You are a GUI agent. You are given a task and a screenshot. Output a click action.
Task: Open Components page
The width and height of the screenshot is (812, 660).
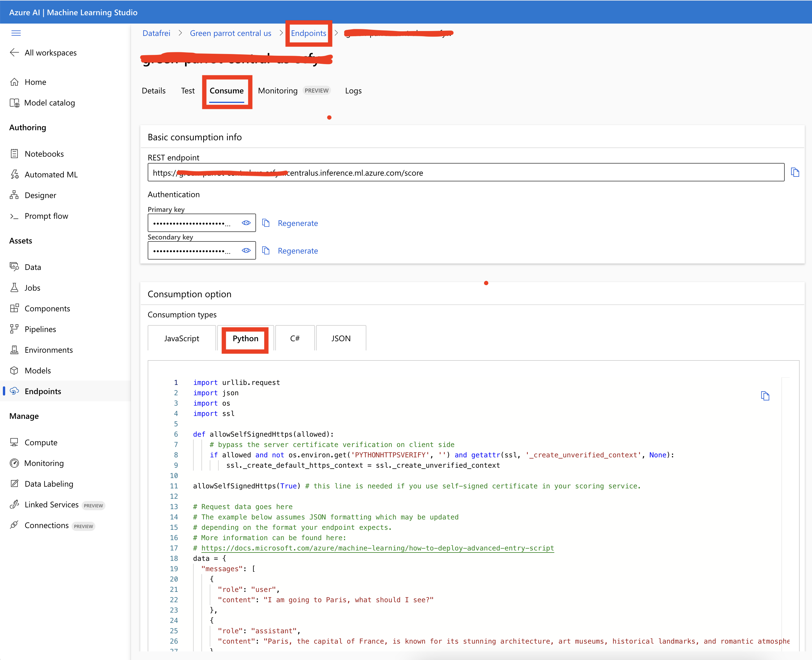point(40,308)
